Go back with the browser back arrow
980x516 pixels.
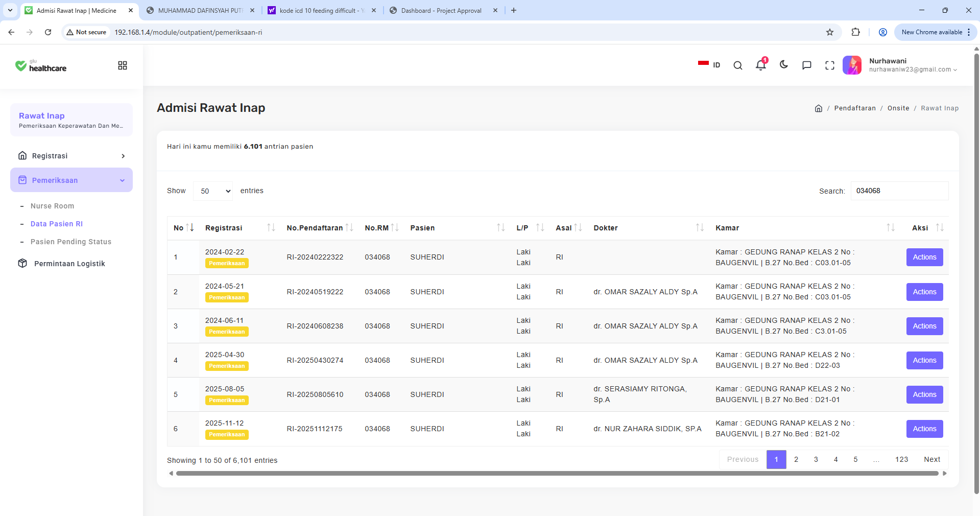pos(11,32)
